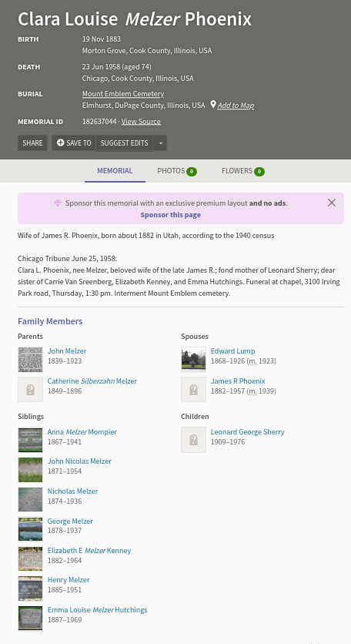Click the Share button

click(x=32, y=143)
